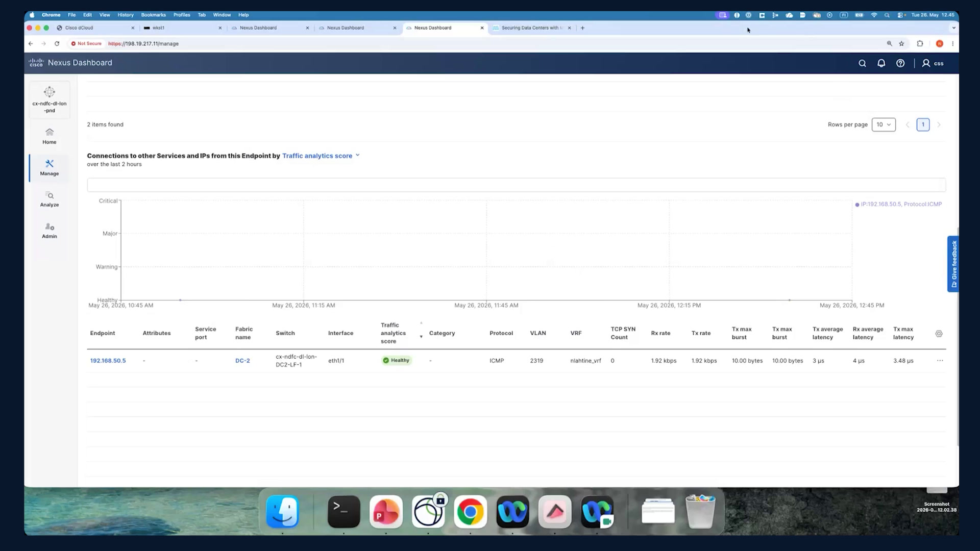The width and height of the screenshot is (980, 551).
Task: Open the Nexus Dashboard search icon
Action: (x=862, y=63)
